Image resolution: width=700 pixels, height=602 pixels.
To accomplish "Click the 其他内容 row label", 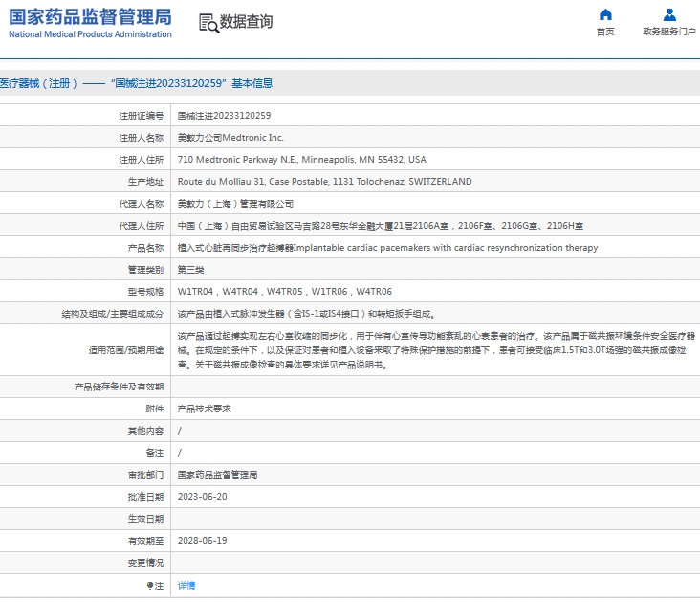I will [145, 431].
